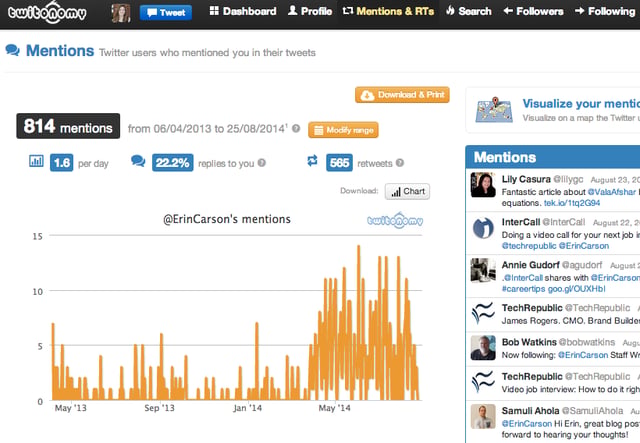Click InterCall's avatar icon
640x443 pixels.
coord(483,228)
